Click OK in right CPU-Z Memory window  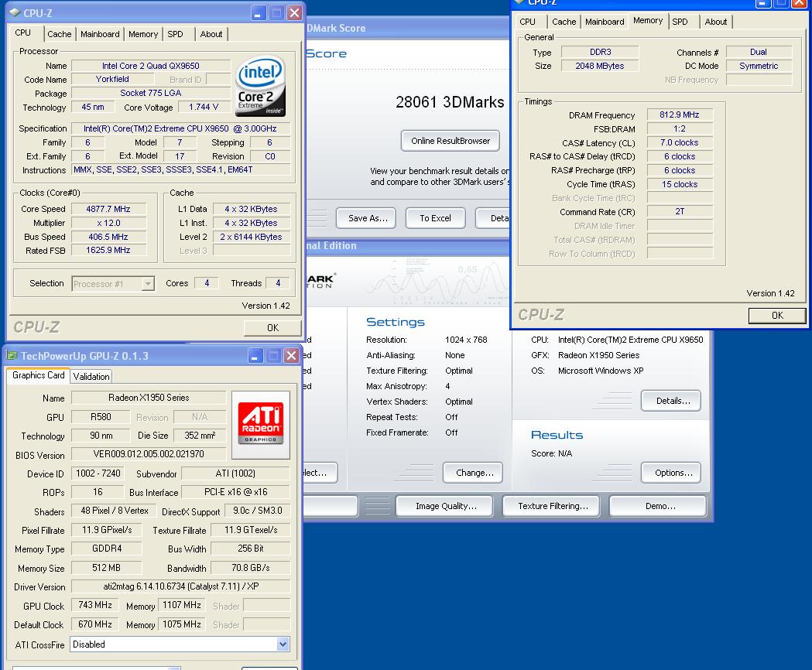777,316
